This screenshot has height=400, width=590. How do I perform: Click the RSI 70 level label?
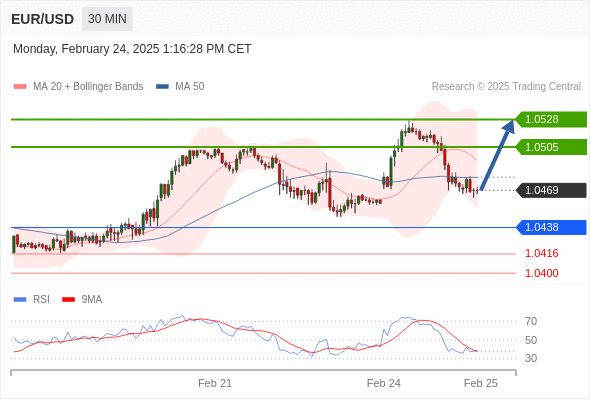tap(531, 321)
